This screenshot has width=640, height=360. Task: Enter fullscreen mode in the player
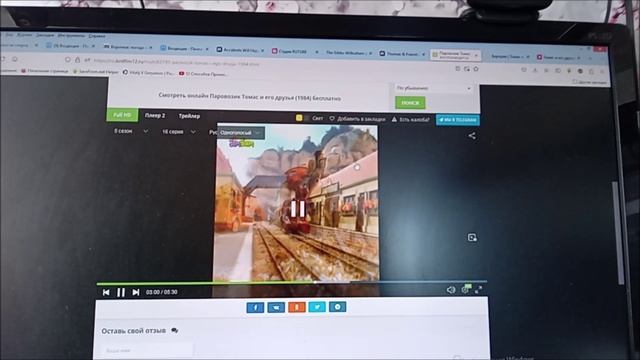[x=479, y=289]
